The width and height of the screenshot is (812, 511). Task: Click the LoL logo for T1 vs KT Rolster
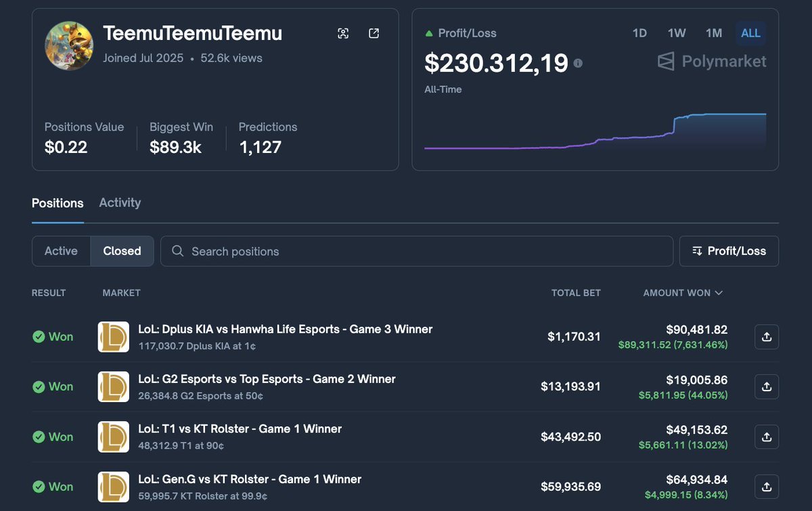[114, 437]
